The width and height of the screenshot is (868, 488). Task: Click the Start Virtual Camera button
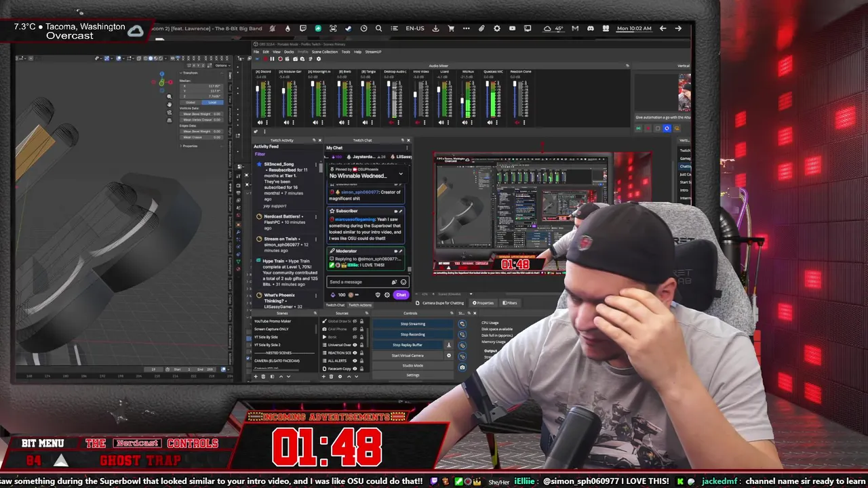tap(407, 355)
